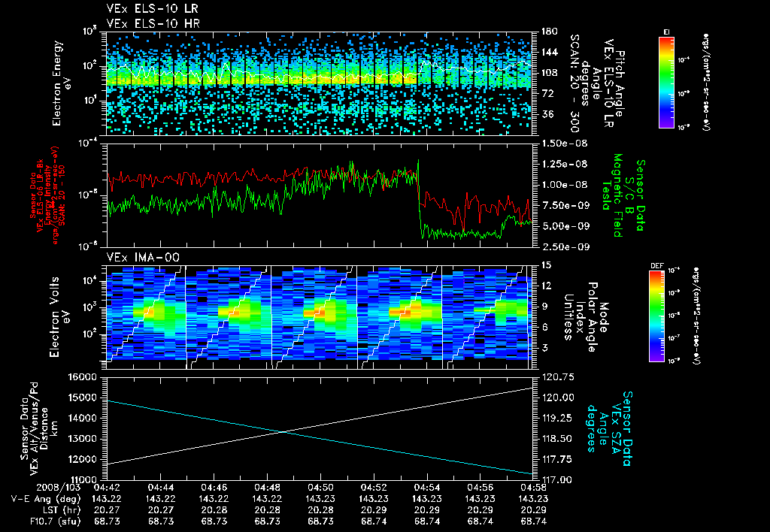The width and height of the screenshot is (770, 532).
Task: Click where altitude and SZA lines cross
Action: (x=283, y=432)
